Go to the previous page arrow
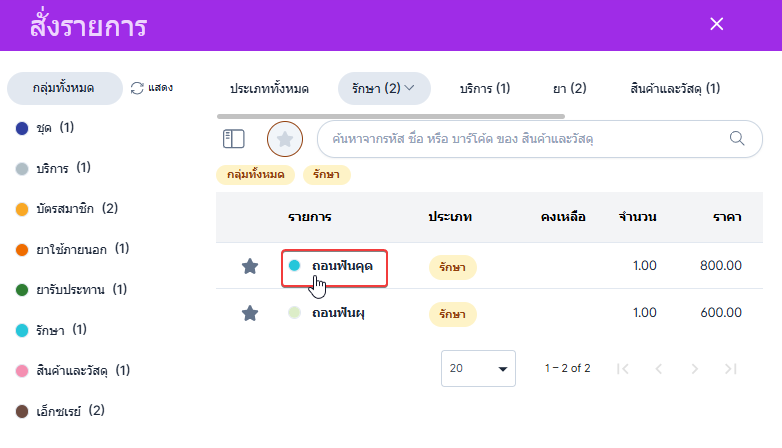 pos(659,368)
